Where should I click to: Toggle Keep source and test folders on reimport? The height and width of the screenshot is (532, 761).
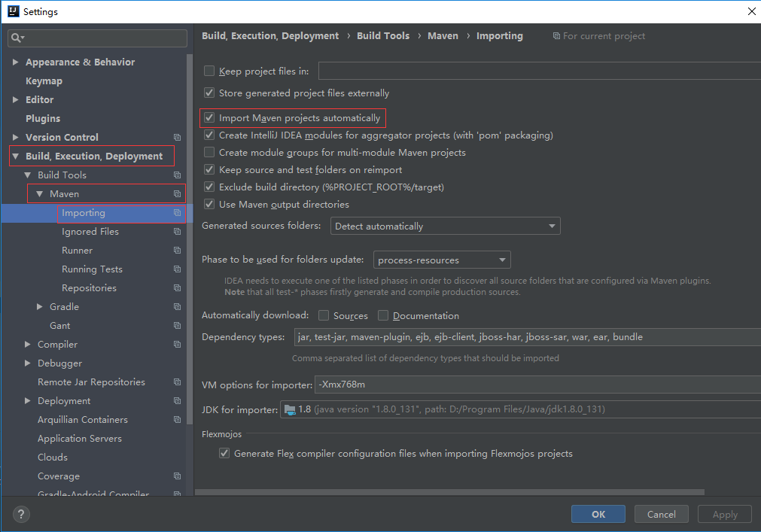coord(209,170)
